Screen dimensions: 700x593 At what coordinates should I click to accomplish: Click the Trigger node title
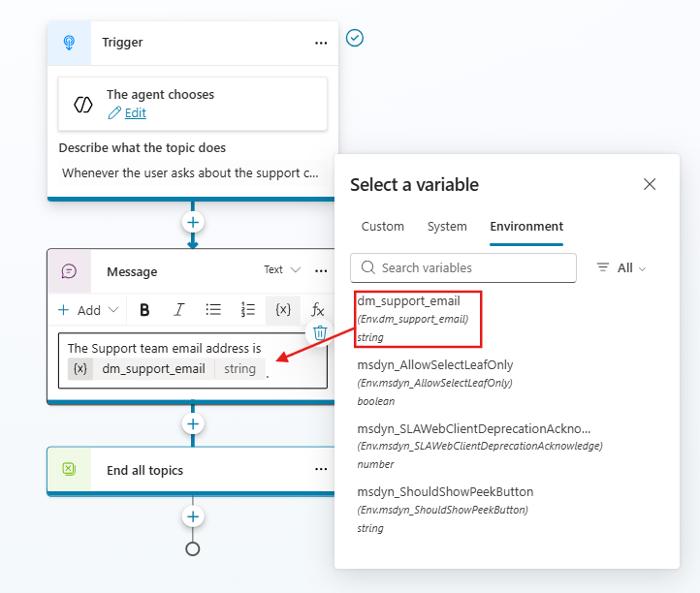[x=122, y=42]
